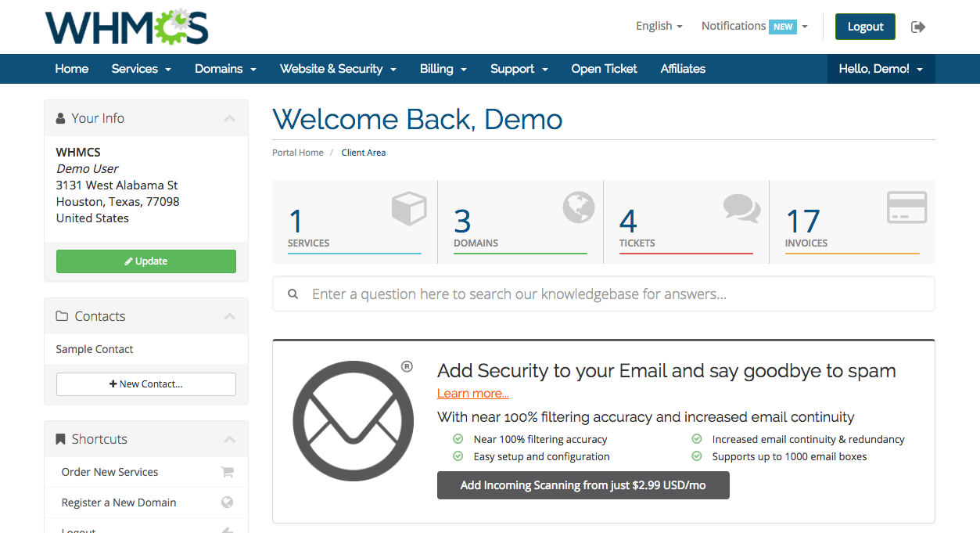The height and width of the screenshot is (533, 980).
Task: Collapse the Shortcuts panel
Action: [x=229, y=440]
